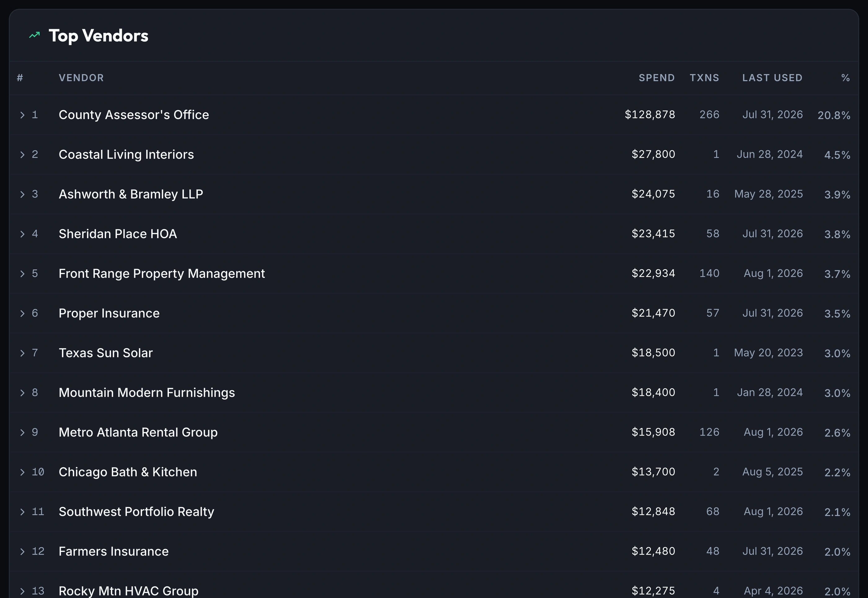Click the $18,400 spend amount

click(653, 393)
